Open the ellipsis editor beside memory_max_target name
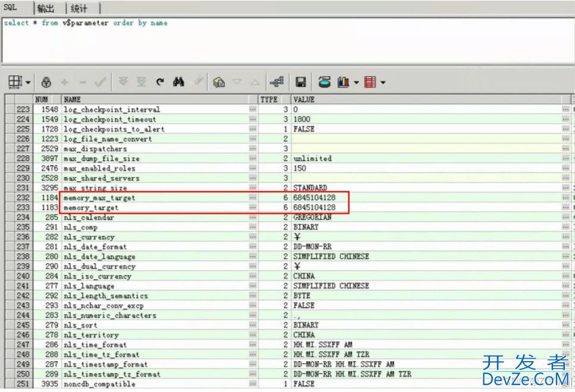The image size is (575, 392). click(x=253, y=198)
